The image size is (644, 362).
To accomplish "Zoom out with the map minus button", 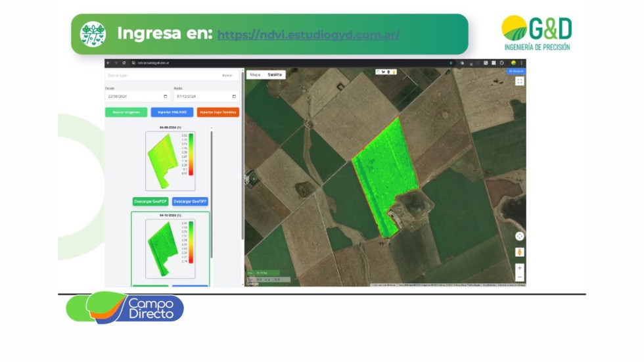I will click(519, 277).
